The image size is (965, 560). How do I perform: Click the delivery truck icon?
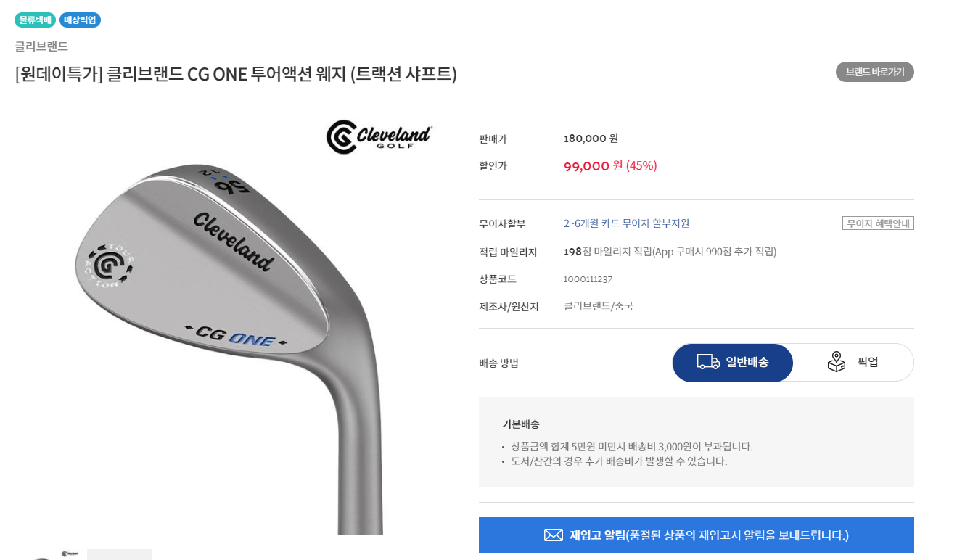(x=708, y=362)
